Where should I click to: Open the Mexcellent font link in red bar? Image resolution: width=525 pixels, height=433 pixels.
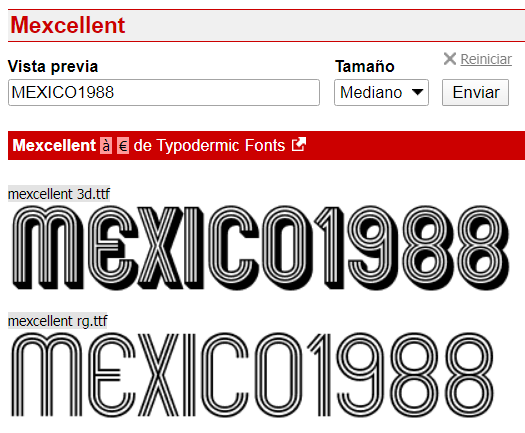coord(54,145)
